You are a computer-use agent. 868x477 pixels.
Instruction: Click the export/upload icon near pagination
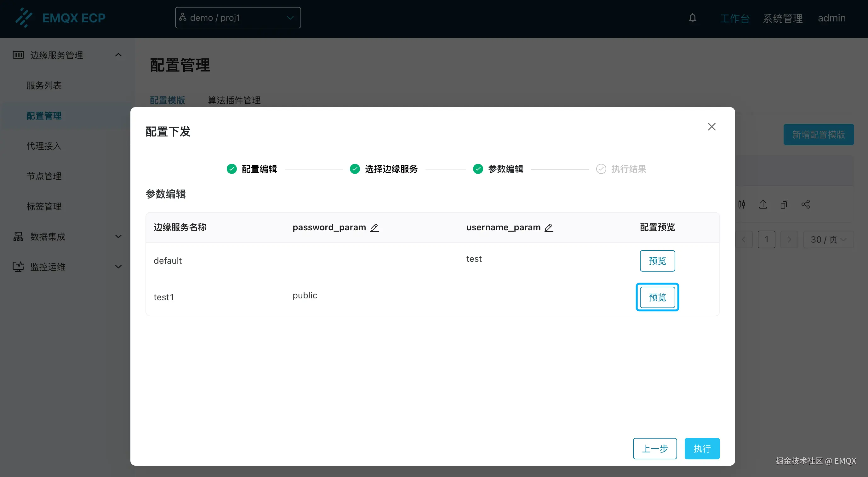click(763, 204)
